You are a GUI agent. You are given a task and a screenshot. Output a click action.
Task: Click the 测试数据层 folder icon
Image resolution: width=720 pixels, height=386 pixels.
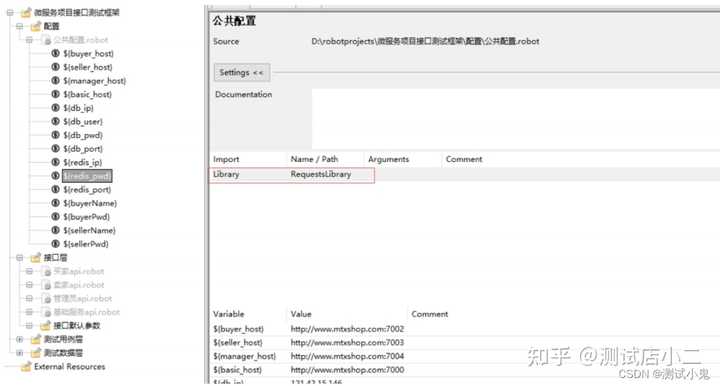pyautogui.click(x=36, y=353)
